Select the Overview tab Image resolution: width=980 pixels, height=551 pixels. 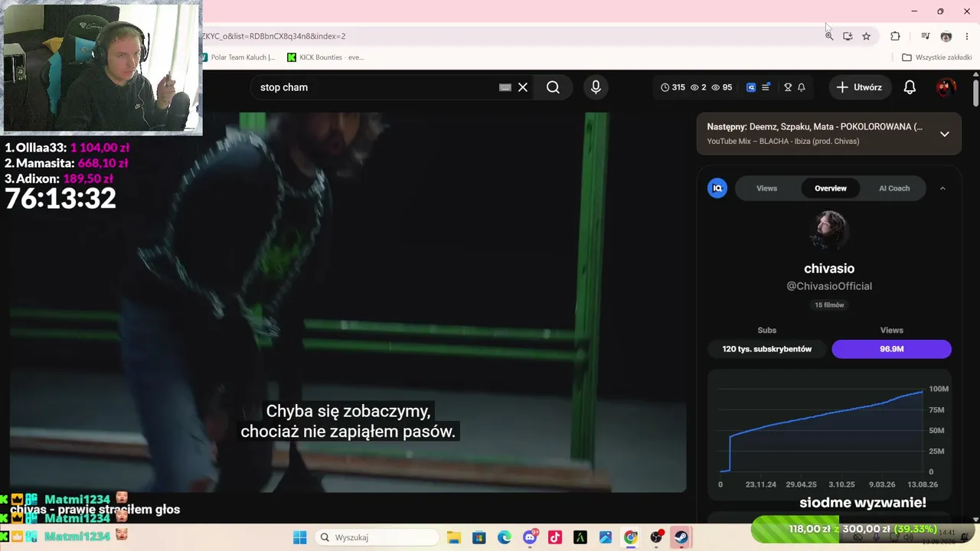[x=831, y=188]
